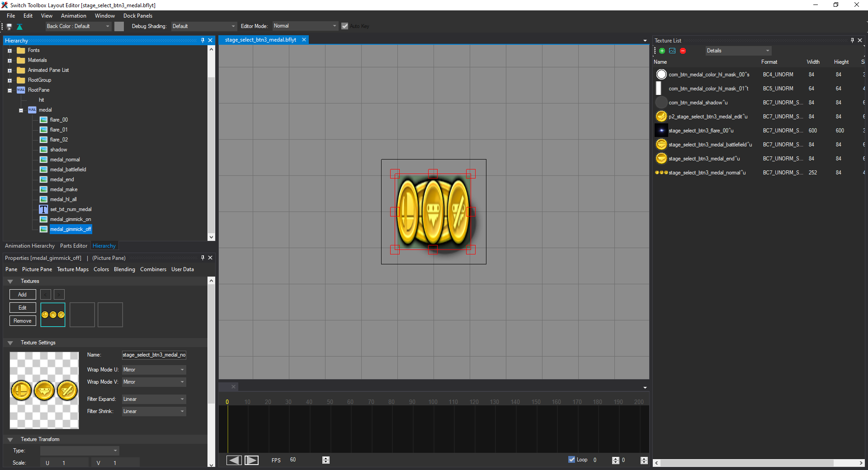
Task: Select the stage_select_btn3_flare_00^u texture thumbnail
Action: (661, 131)
